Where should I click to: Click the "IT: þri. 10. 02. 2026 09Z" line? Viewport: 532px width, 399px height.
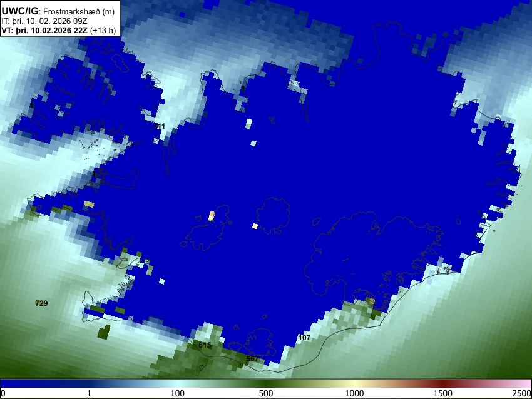pos(44,21)
